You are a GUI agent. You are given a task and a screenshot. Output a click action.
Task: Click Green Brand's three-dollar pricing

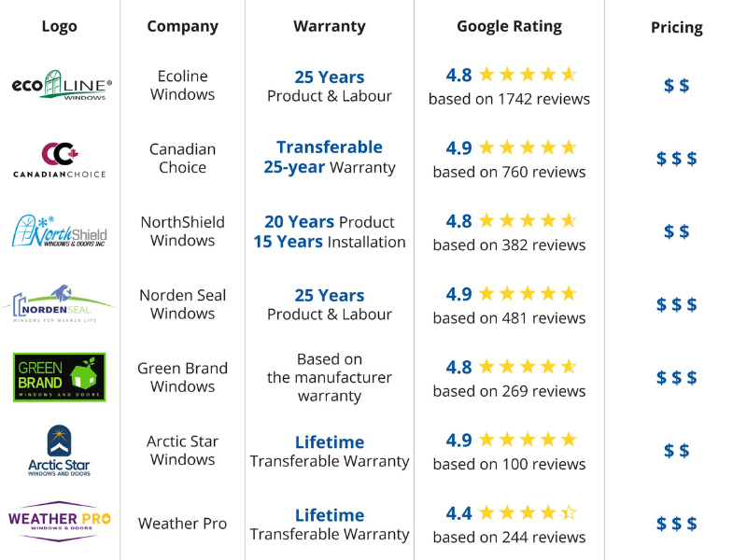click(x=676, y=377)
